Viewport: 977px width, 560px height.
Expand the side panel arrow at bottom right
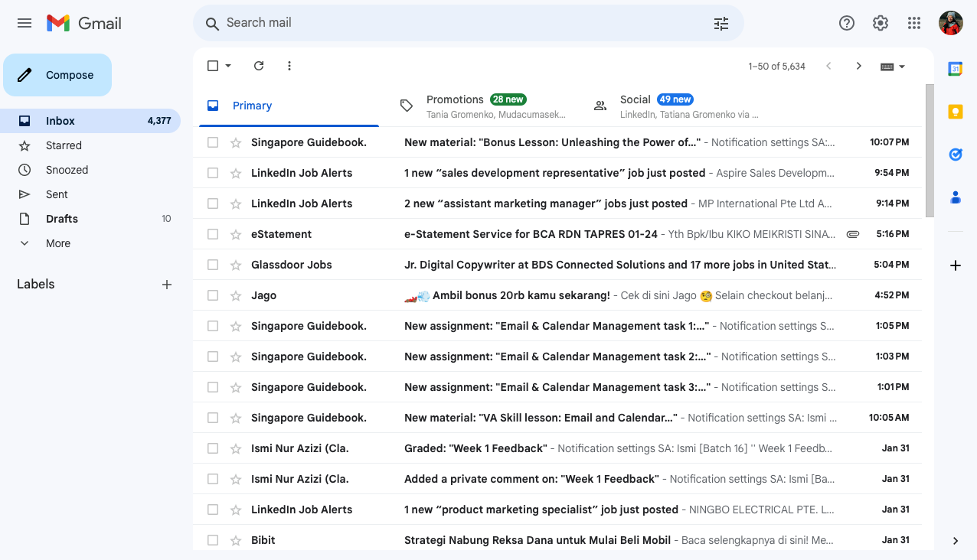tap(956, 541)
